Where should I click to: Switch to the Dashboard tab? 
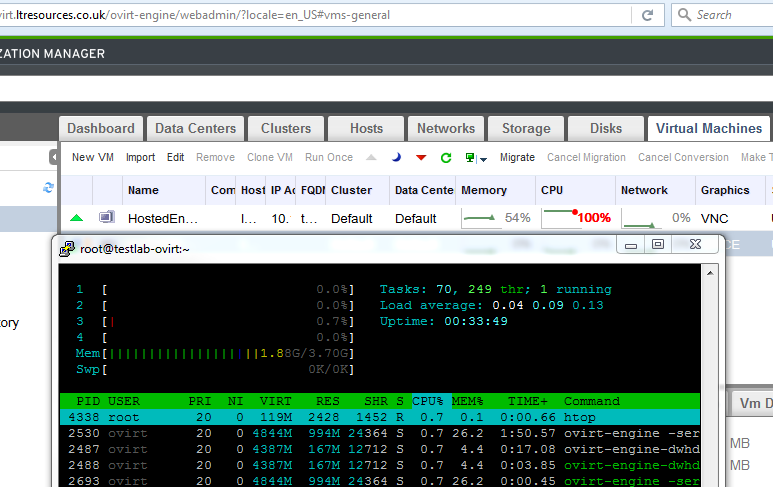[x=101, y=128]
